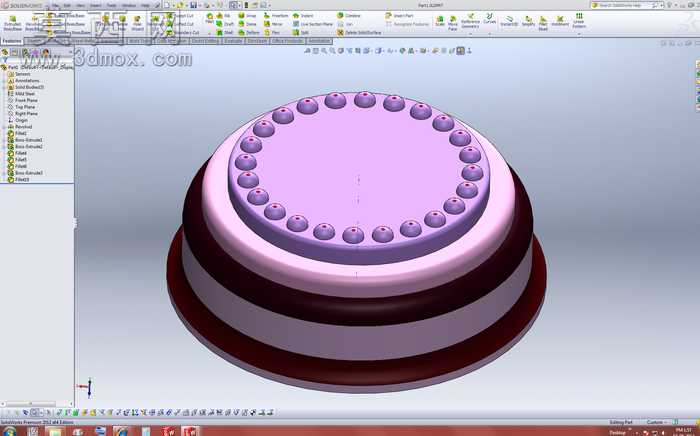Open the FeatureManager design tree tab
The height and width of the screenshot is (436, 700).
(x=5, y=52)
